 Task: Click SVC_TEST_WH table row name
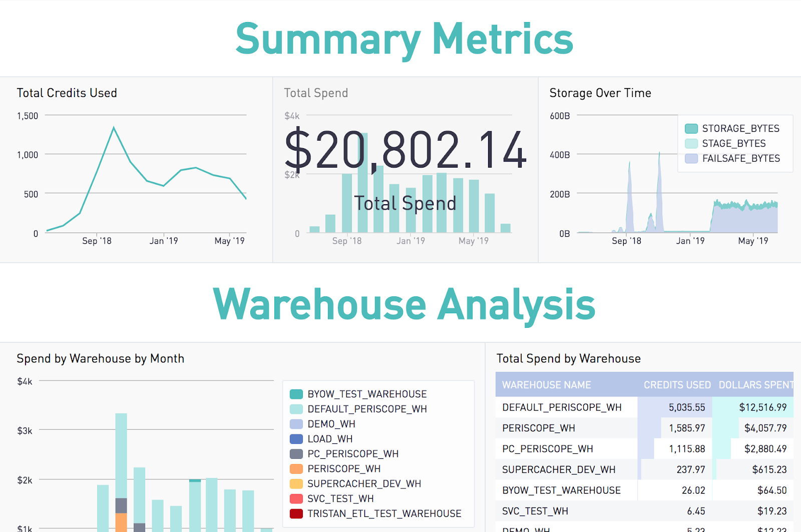pyautogui.click(x=535, y=511)
